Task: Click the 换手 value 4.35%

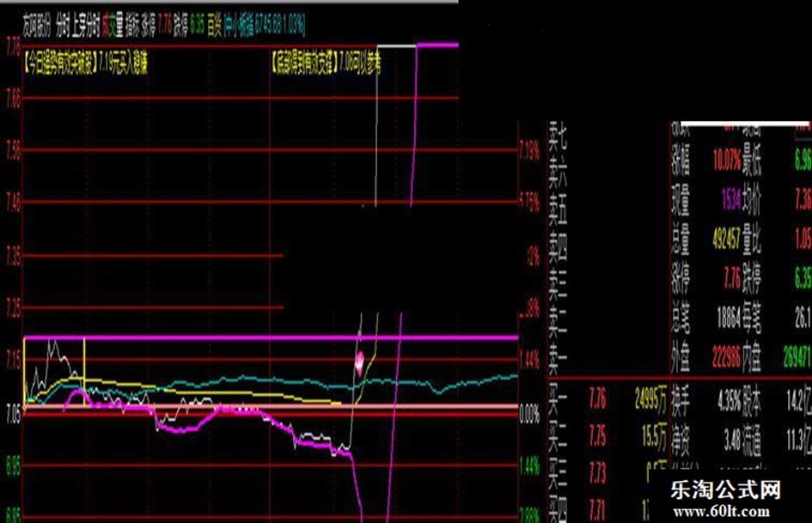Action: pos(730,401)
